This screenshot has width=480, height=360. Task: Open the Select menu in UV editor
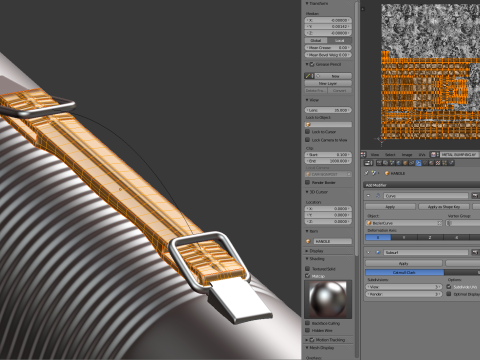(x=390, y=155)
